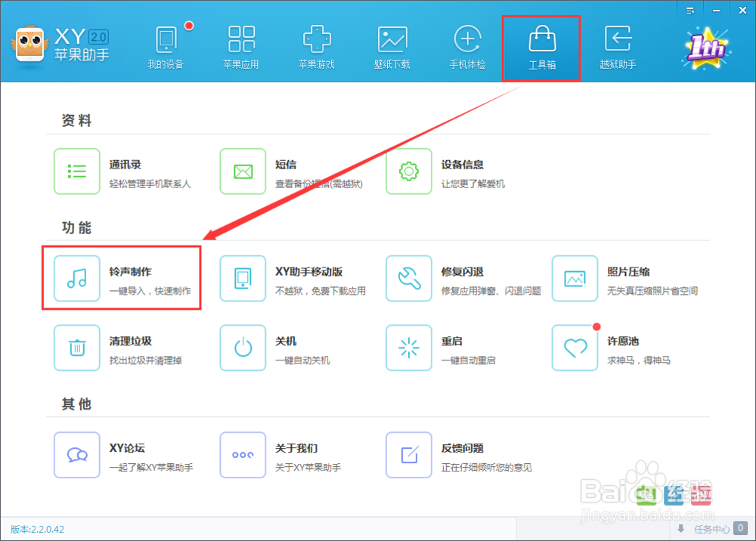Open the 我的设备 tab
Viewport: 756px width, 541px height.
click(x=166, y=48)
